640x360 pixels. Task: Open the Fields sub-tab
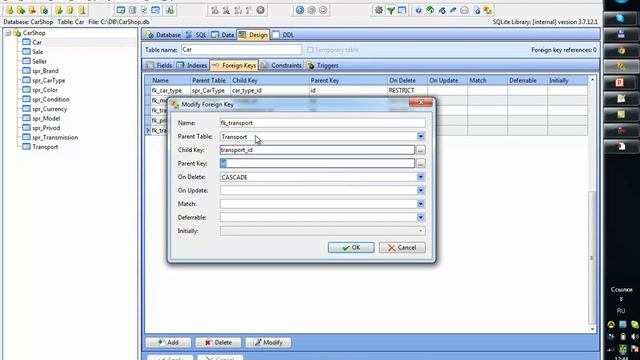coord(159,65)
